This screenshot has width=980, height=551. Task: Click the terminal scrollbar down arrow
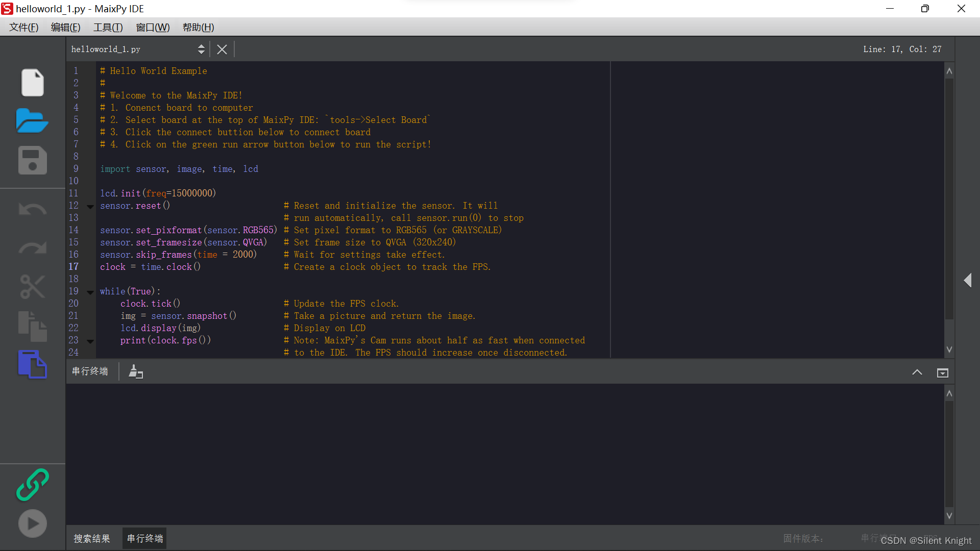(949, 516)
